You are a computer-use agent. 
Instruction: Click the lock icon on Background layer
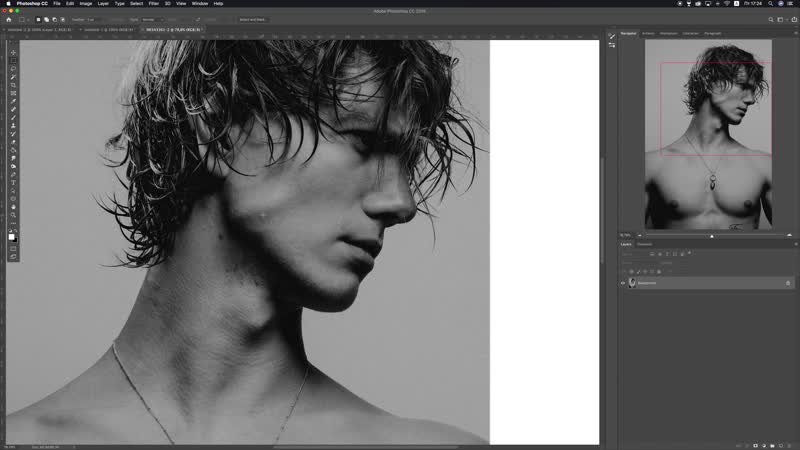(787, 283)
